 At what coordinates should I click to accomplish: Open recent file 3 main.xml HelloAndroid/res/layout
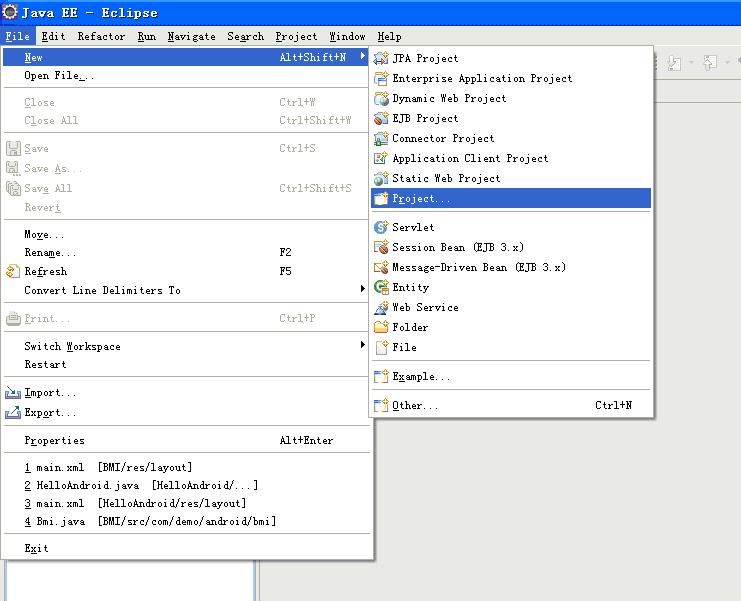[186, 503]
